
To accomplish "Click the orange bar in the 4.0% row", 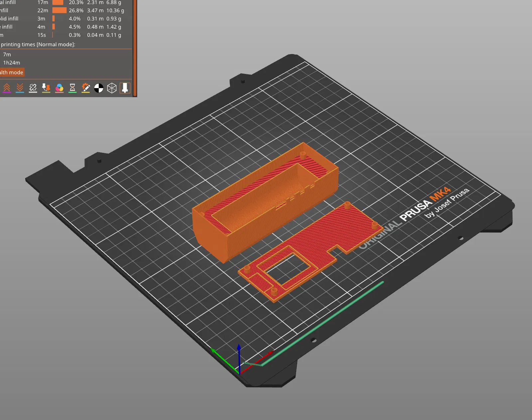I will point(54,19).
